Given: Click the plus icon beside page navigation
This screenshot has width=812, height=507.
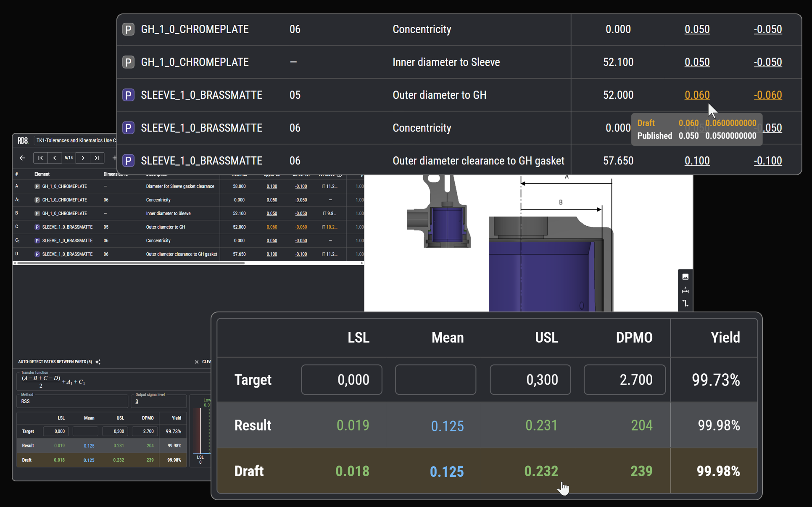Looking at the screenshot, I should point(114,158).
